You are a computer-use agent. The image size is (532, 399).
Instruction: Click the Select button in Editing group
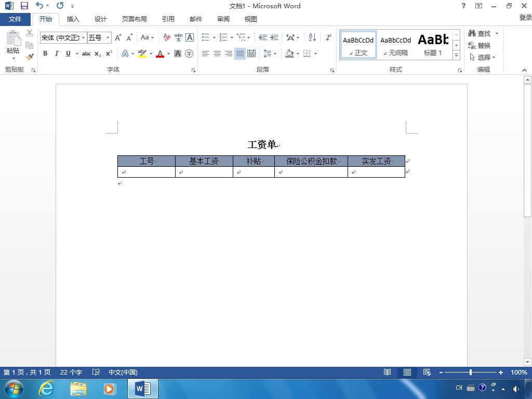[483, 57]
